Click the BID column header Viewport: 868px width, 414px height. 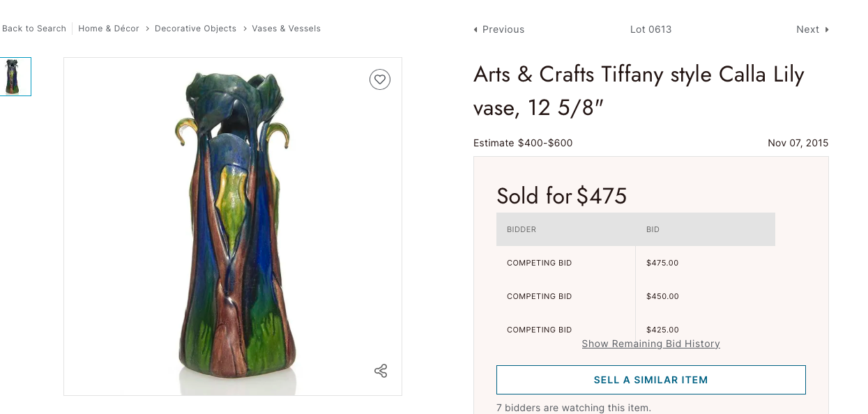coord(653,229)
